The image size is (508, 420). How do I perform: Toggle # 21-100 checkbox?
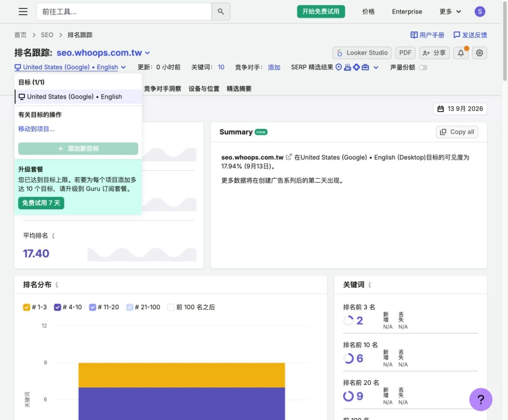(x=130, y=307)
